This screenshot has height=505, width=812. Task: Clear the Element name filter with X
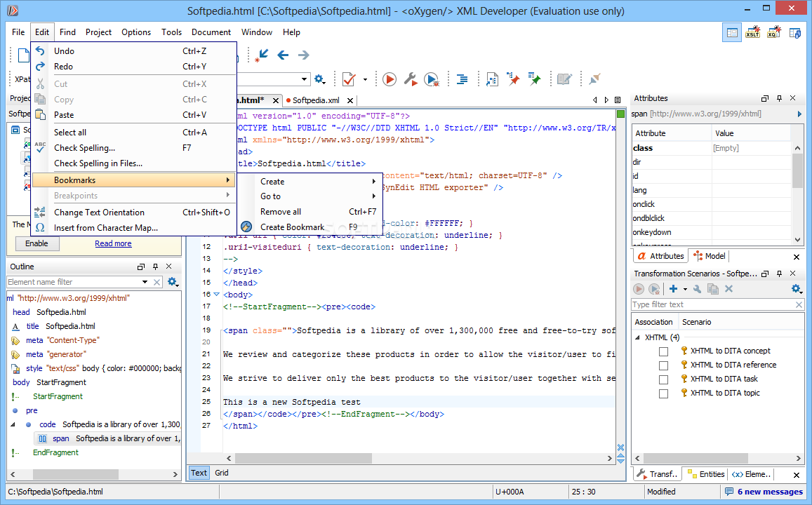157,282
